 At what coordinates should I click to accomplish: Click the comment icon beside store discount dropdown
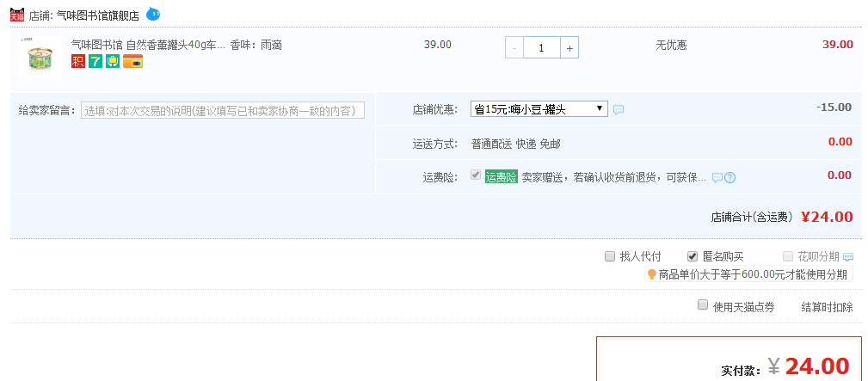(619, 110)
